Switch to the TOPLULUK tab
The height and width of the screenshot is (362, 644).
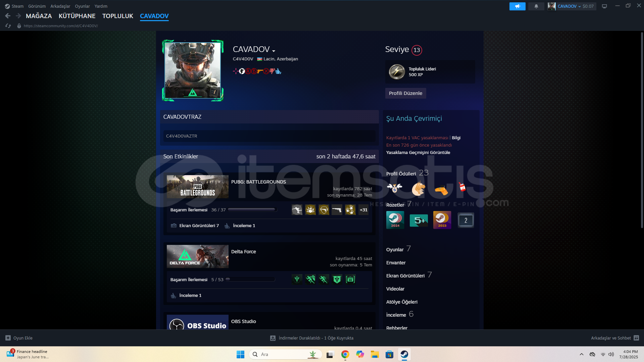click(x=118, y=16)
